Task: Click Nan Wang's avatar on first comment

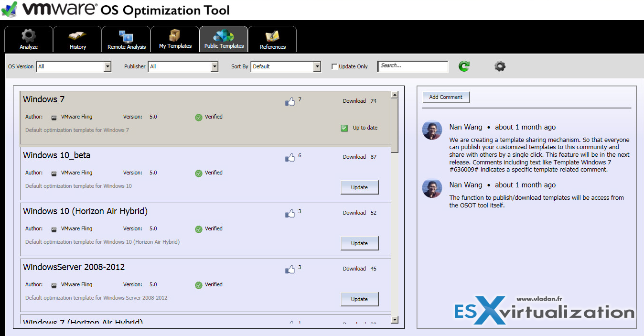Action: pos(432,130)
